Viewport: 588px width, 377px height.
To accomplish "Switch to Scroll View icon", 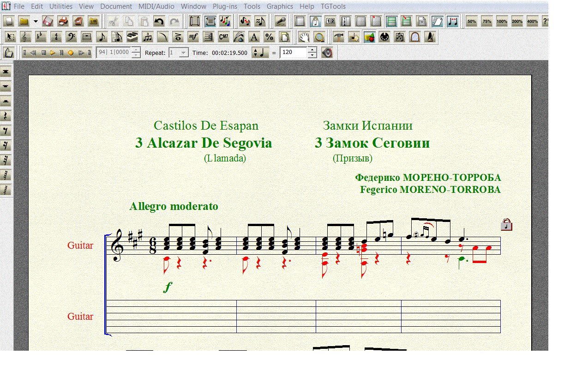I will (x=194, y=21).
